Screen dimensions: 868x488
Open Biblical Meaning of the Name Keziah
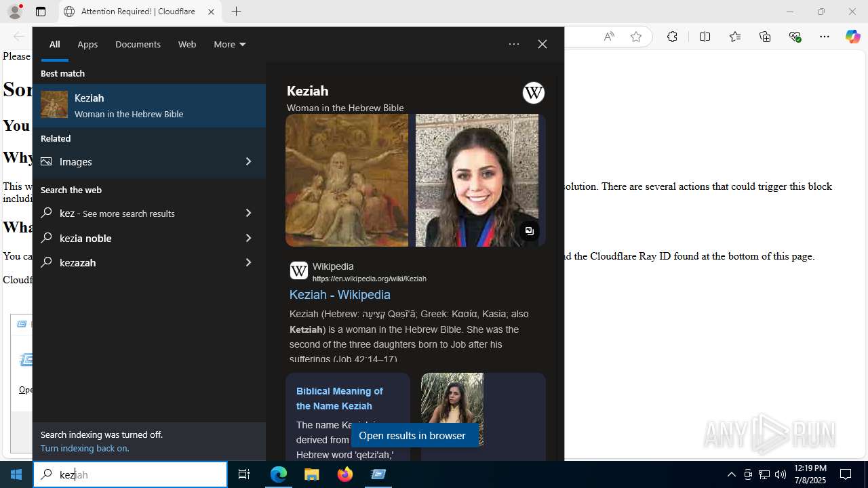[x=340, y=399]
